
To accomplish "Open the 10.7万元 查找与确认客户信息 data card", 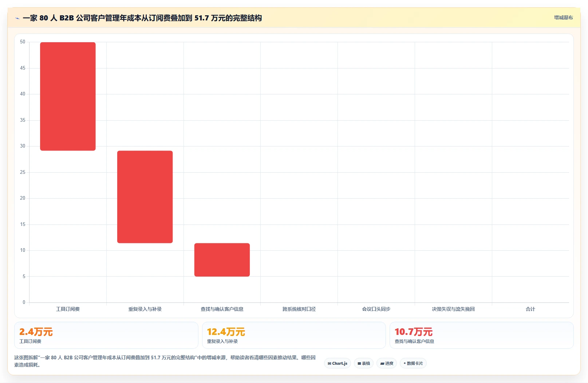I will pyautogui.click(x=482, y=335).
